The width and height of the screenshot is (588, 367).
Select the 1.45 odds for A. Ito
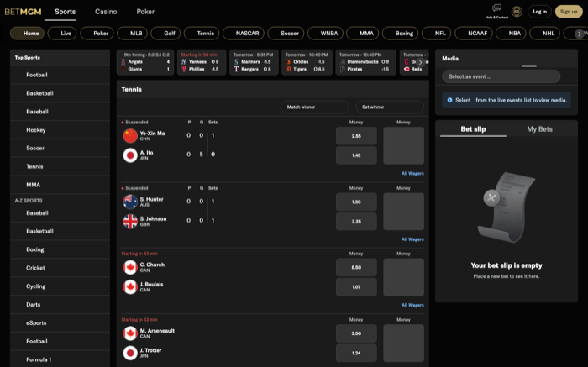pos(356,155)
